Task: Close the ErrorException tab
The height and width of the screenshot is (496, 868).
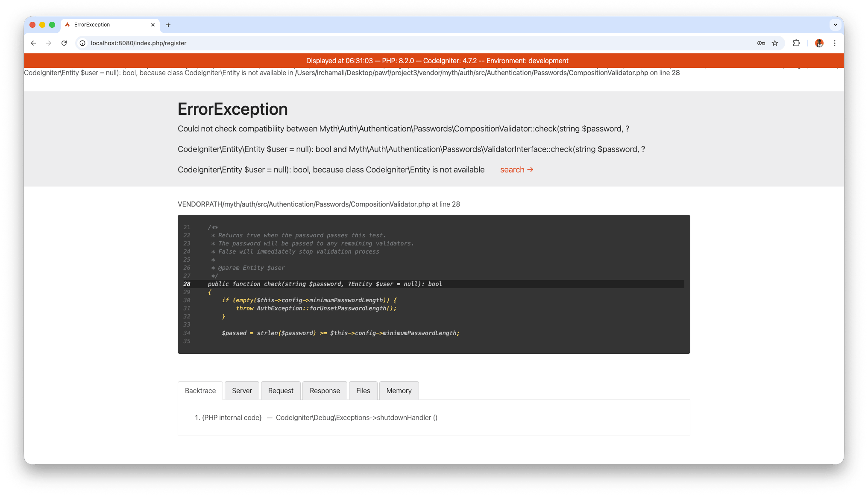Action: click(x=153, y=25)
